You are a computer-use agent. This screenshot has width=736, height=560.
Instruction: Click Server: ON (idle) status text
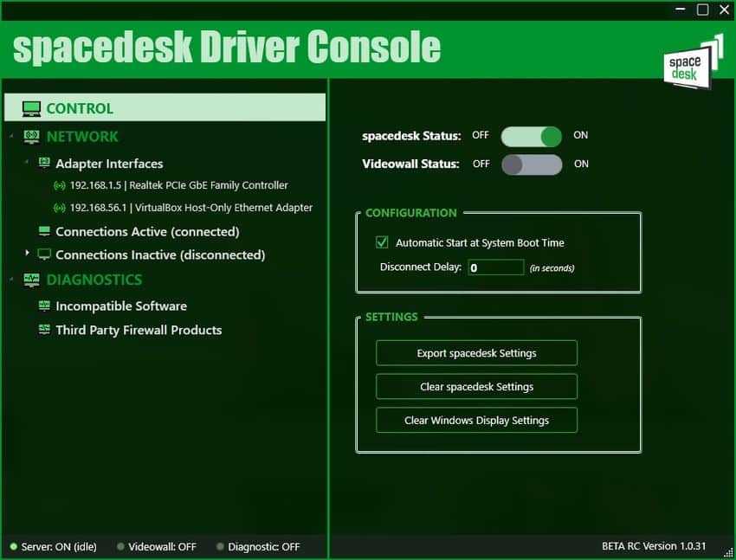[59, 547]
